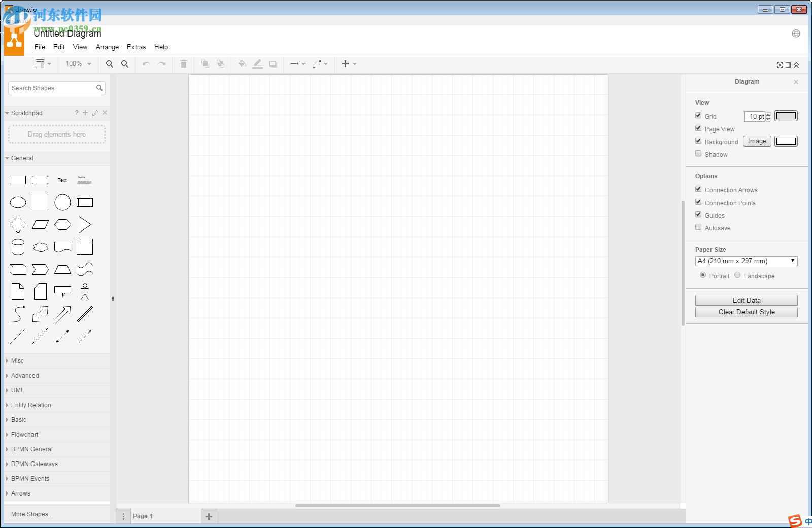812x528 pixels.
Task: Disable the Grid checkbox
Action: 698,115
